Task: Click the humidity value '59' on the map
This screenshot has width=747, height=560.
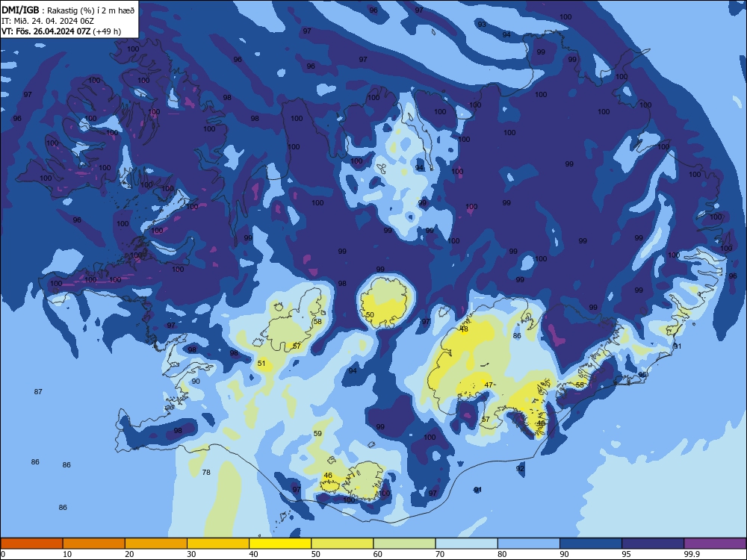Action: [317, 434]
